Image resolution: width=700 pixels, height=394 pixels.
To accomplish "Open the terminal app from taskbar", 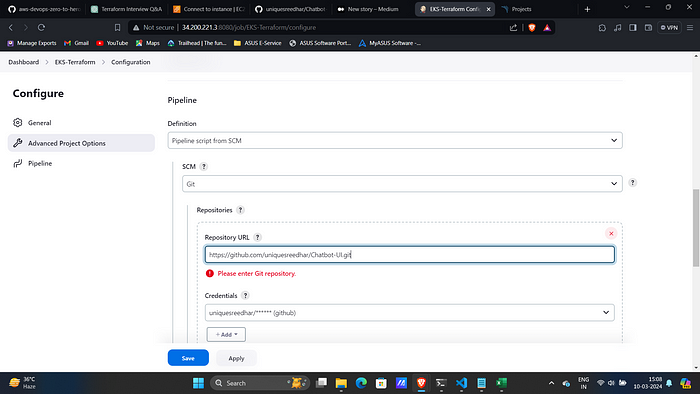I will (x=441, y=383).
